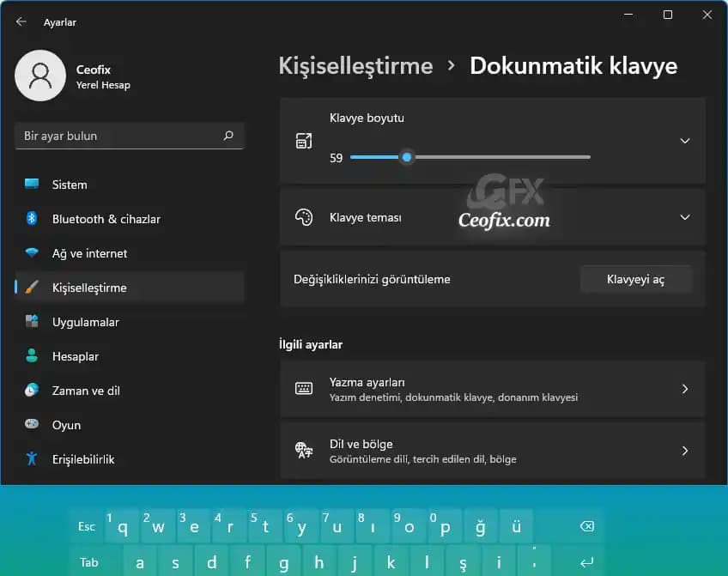Click the Zaman ve dil clock icon
The height and width of the screenshot is (576, 728).
pyautogui.click(x=32, y=391)
